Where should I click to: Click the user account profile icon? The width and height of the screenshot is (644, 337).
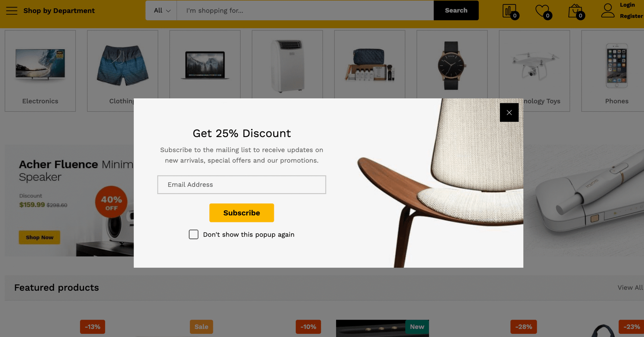(x=608, y=10)
